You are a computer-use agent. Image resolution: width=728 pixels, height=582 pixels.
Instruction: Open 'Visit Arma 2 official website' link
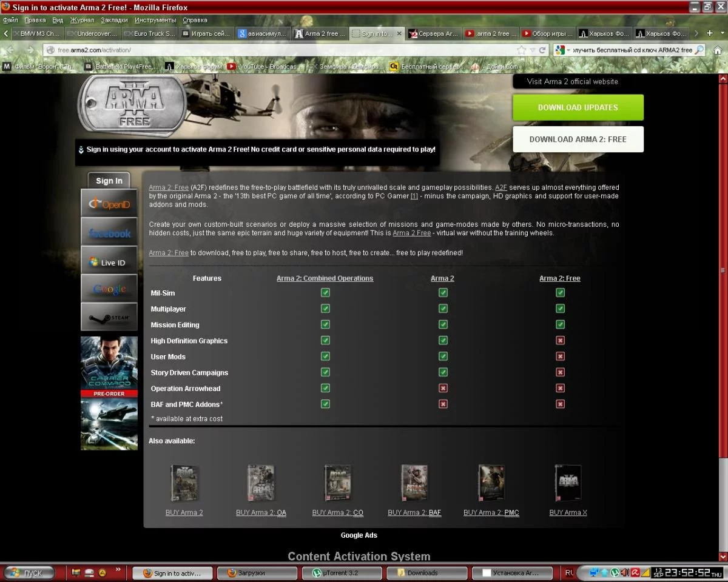[x=573, y=81]
